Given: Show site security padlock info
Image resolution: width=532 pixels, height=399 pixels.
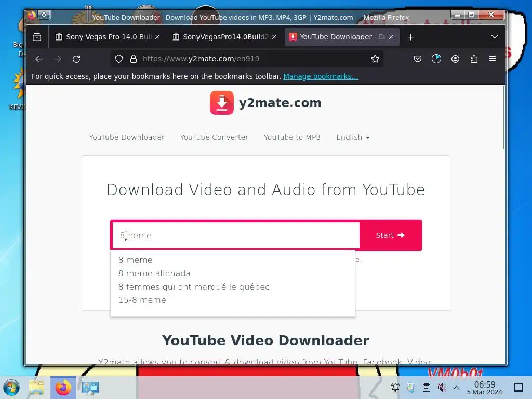Looking at the screenshot, I should pos(134,59).
